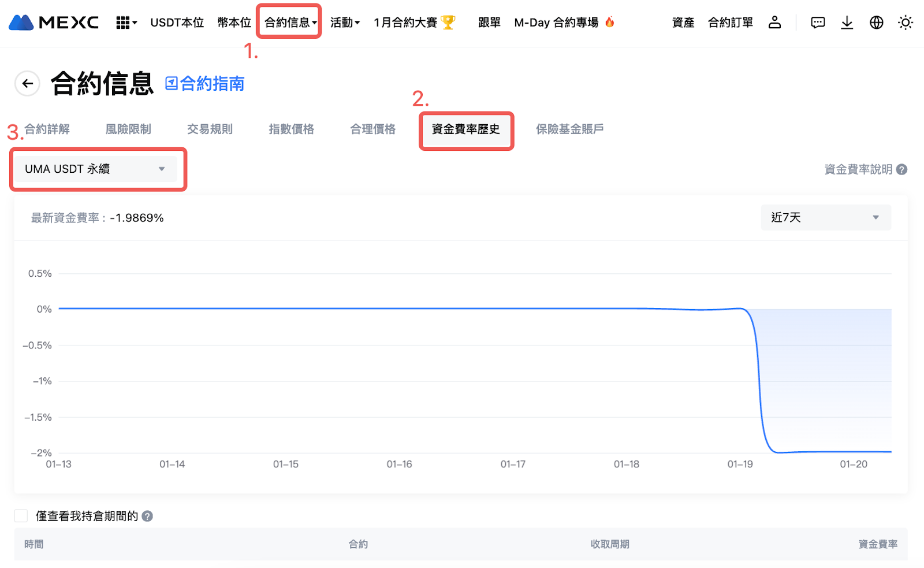Open the 近7天 time range dropdown

point(825,217)
